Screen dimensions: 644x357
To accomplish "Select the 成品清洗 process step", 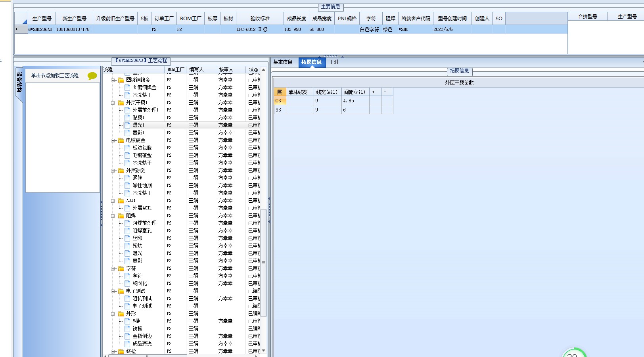I will pyautogui.click(x=142, y=344).
